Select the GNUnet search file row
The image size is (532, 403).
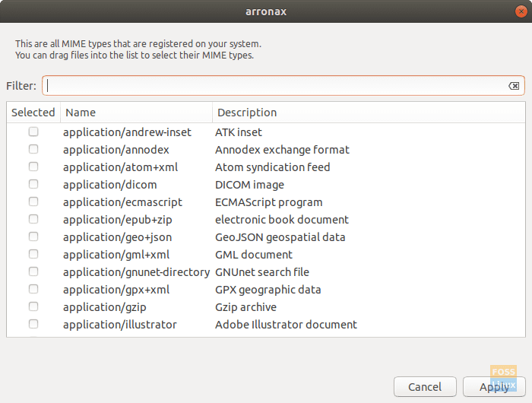click(261, 272)
